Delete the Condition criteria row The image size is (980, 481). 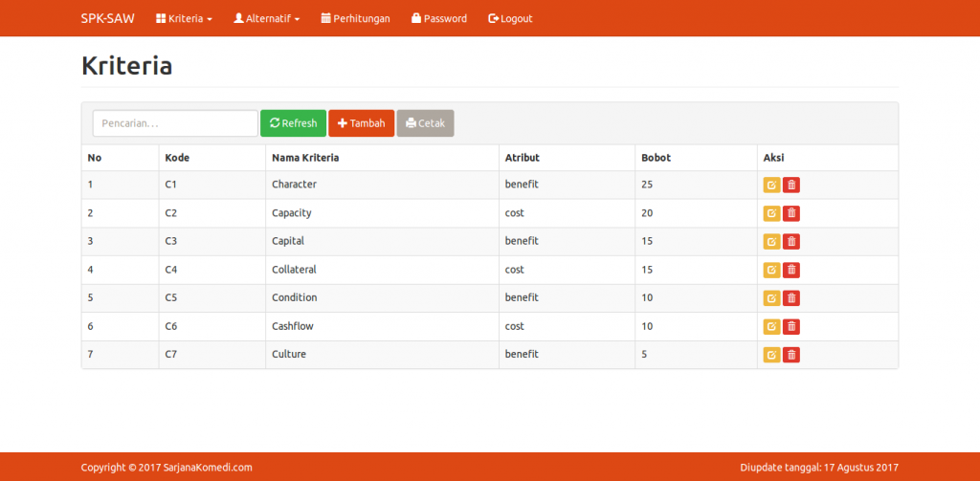(x=791, y=298)
